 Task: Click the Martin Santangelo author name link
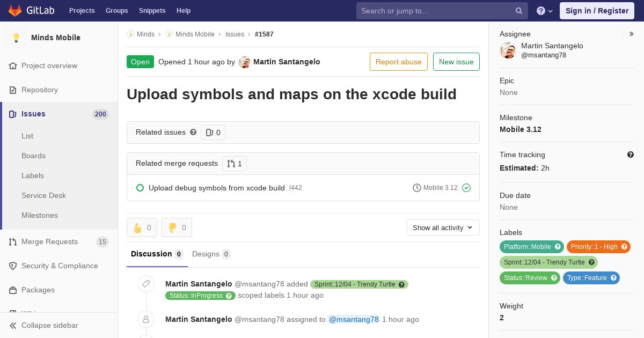tap(287, 62)
